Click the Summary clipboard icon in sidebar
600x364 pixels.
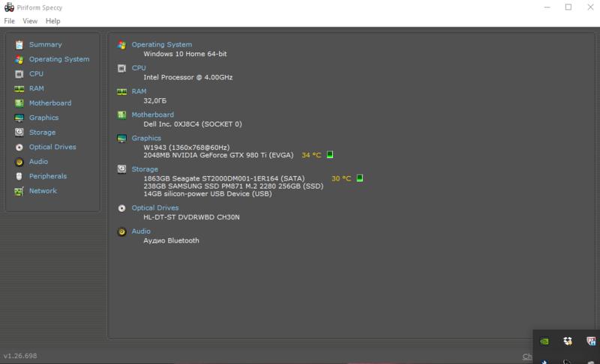pyautogui.click(x=19, y=45)
